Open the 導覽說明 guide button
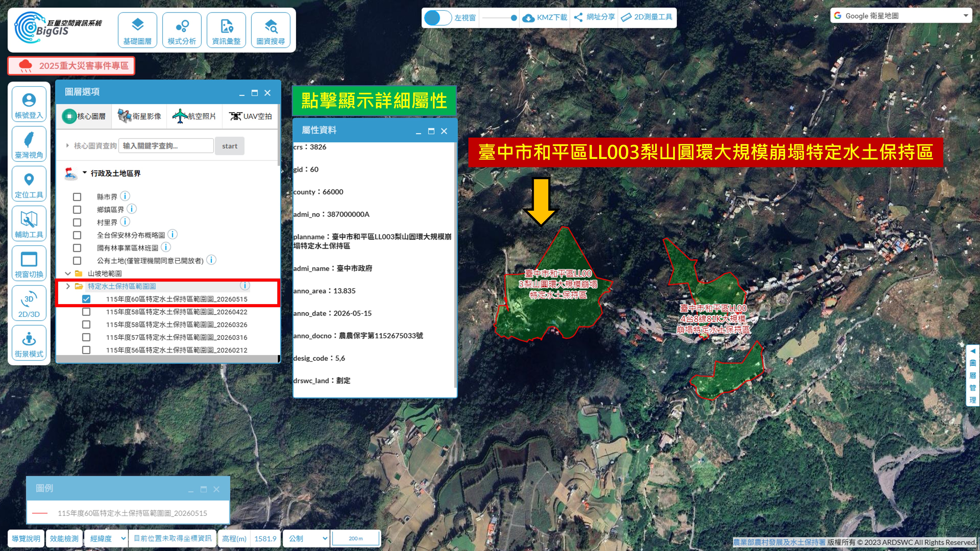The image size is (980, 551). tap(26, 539)
